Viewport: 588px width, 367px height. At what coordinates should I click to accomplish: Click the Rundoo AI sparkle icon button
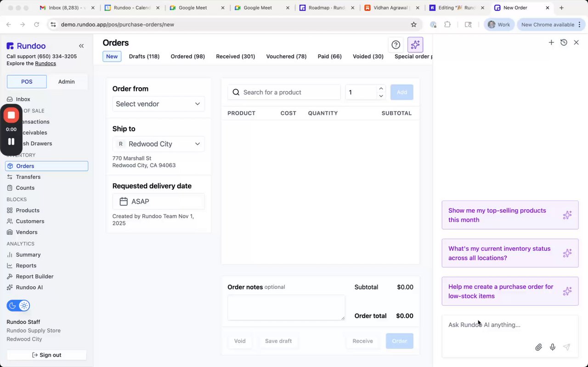pos(415,45)
